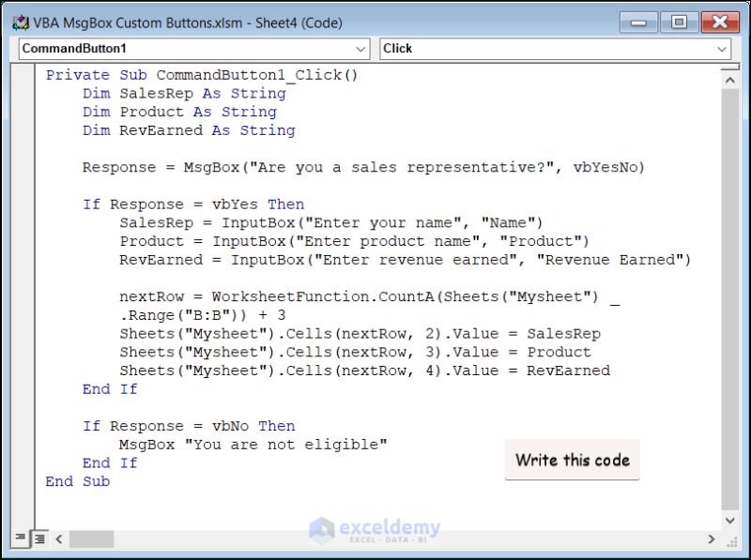751x560 pixels.
Task: Click the 'You are not eligible' MsgBox line
Action: click(x=253, y=444)
